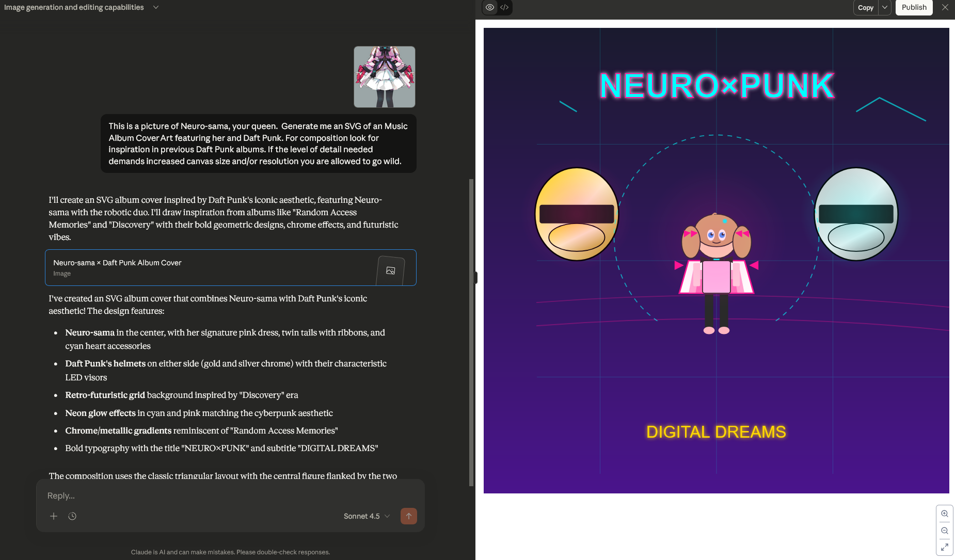Image resolution: width=955 pixels, height=560 pixels.
Task: Click the gold Daft Punk helmet
Action: click(577, 214)
